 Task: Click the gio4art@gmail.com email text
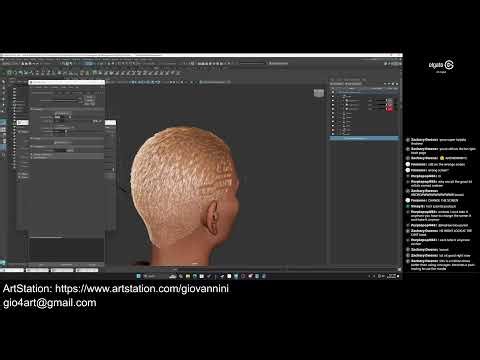point(50,303)
